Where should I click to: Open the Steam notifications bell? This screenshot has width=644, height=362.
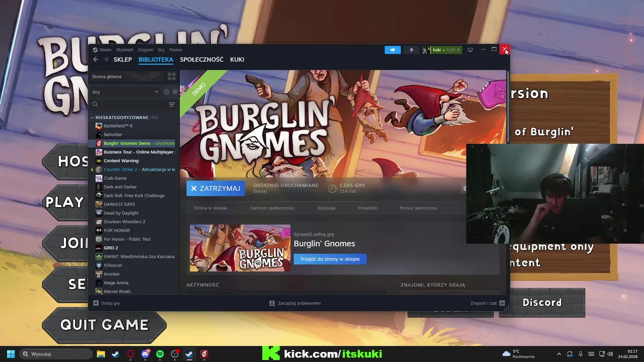[412, 50]
